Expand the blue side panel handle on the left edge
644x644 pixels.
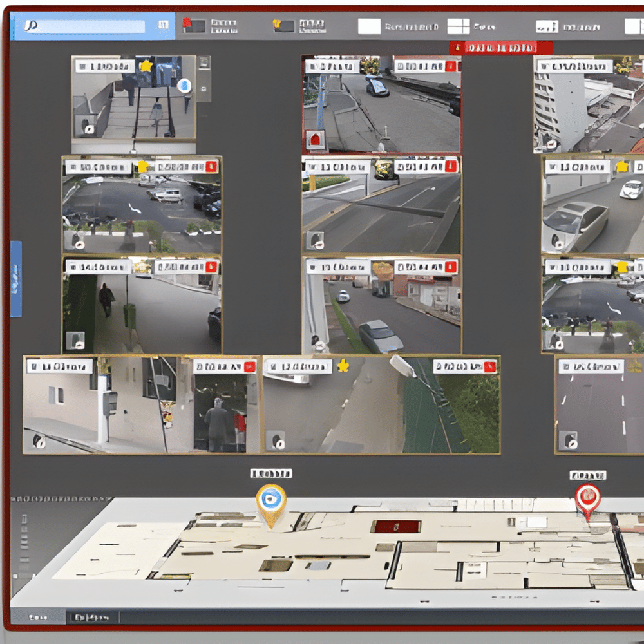16,279
